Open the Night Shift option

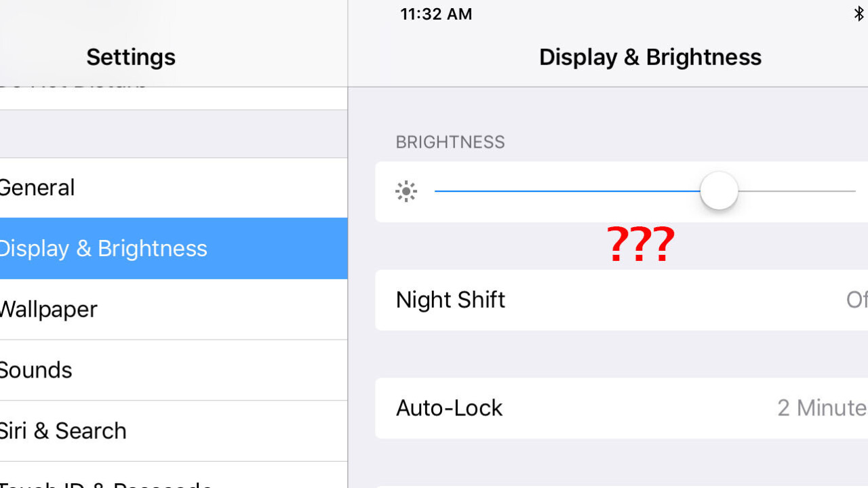[x=451, y=300]
